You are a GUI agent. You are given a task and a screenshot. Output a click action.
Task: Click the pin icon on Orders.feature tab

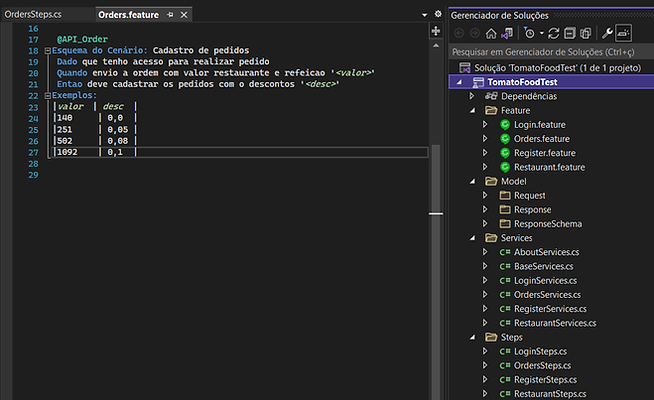click(x=170, y=15)
